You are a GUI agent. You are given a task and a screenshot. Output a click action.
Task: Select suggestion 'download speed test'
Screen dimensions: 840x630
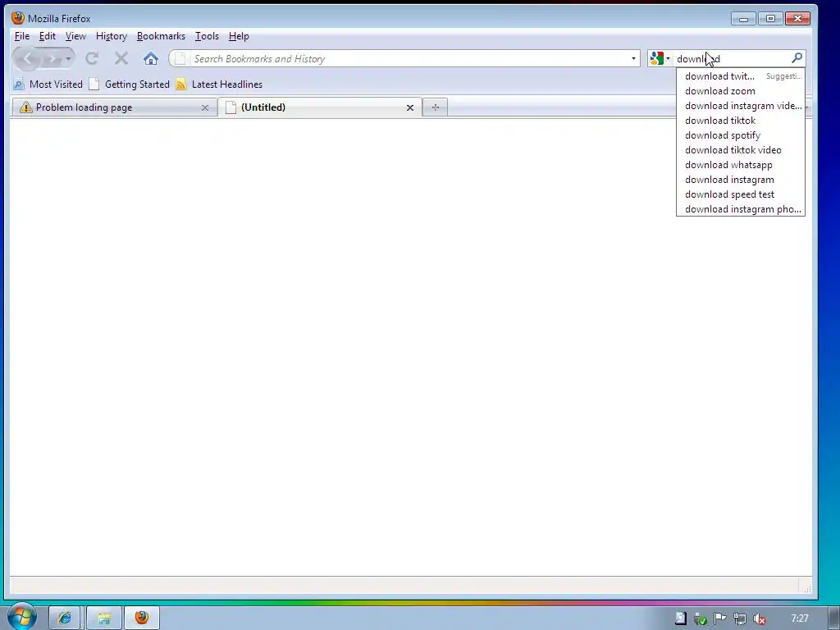click(741, 194)
